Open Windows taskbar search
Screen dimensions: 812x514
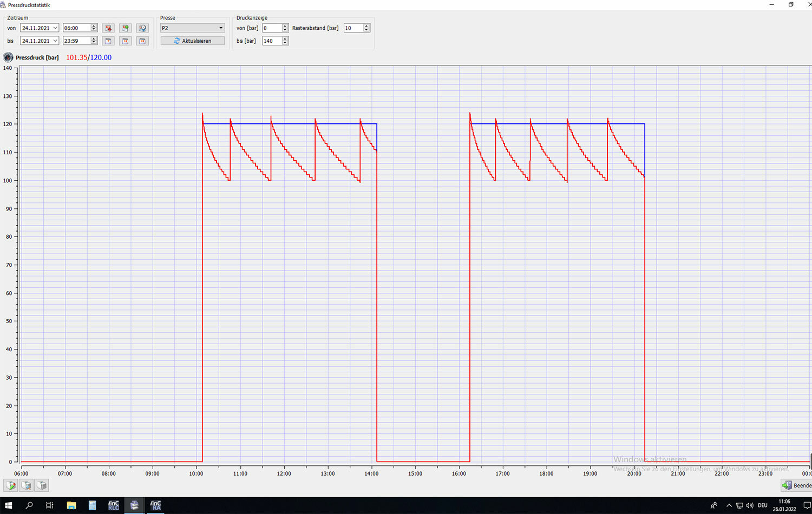click(x=29, y=505)
